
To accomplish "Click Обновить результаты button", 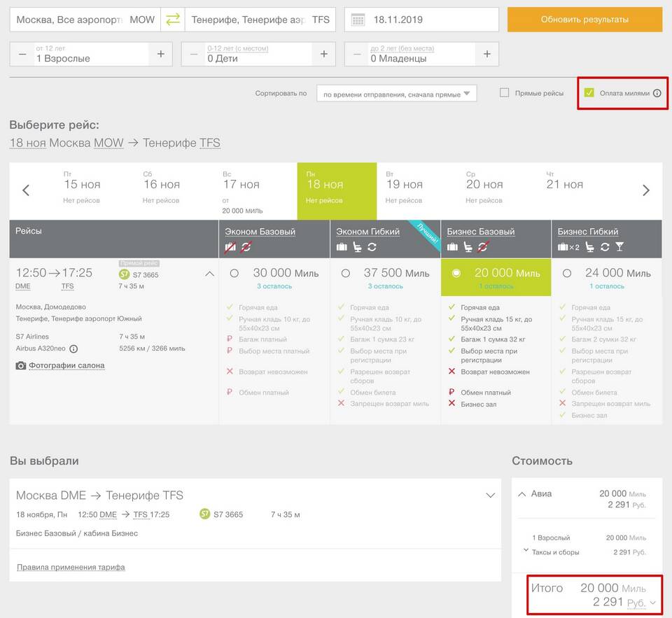I will coord(584,20).
